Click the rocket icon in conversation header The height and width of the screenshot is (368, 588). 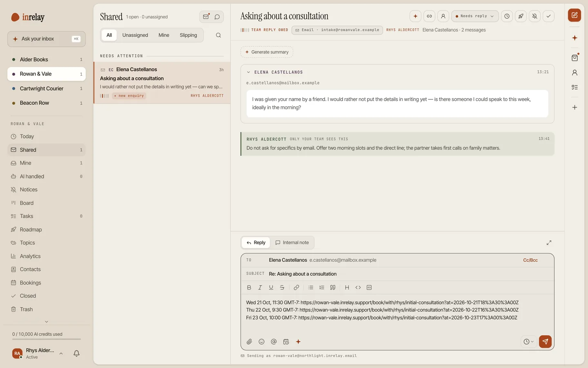(521, 16)
